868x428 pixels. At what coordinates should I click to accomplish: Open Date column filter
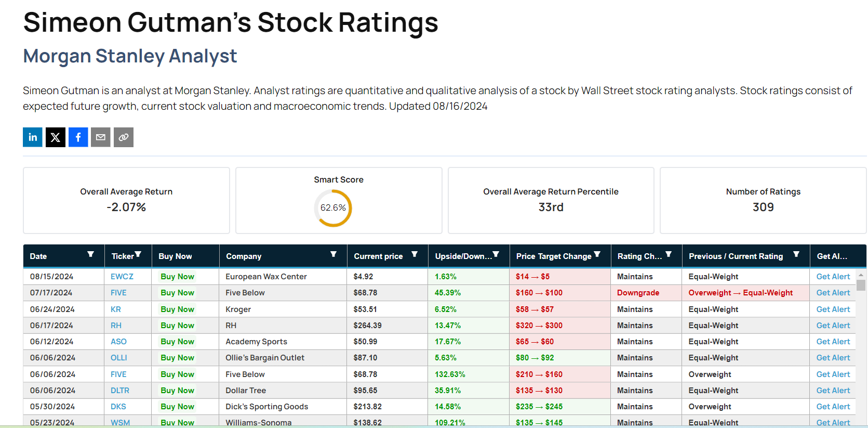click(x=91, y=254)
